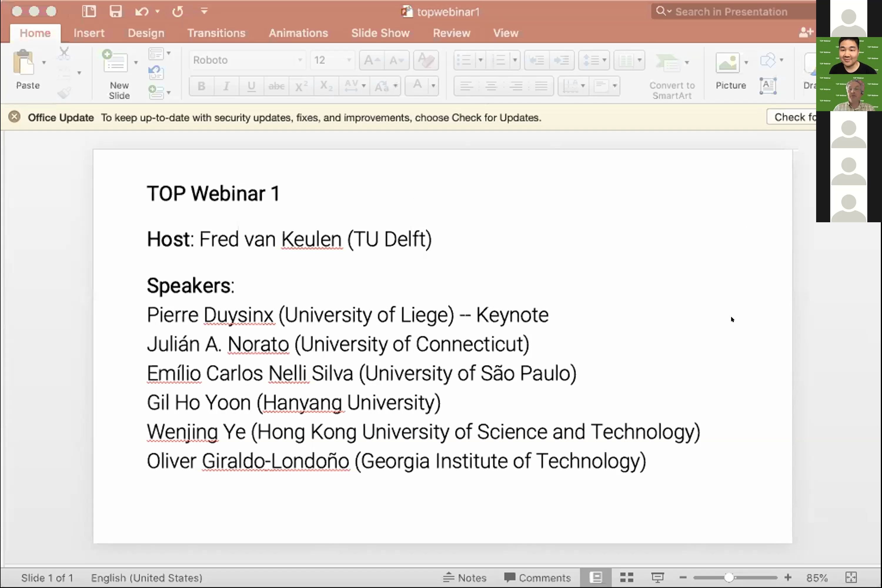Click zoom out minus icon
Screen dimensions: 882x588
pos(683,577)
